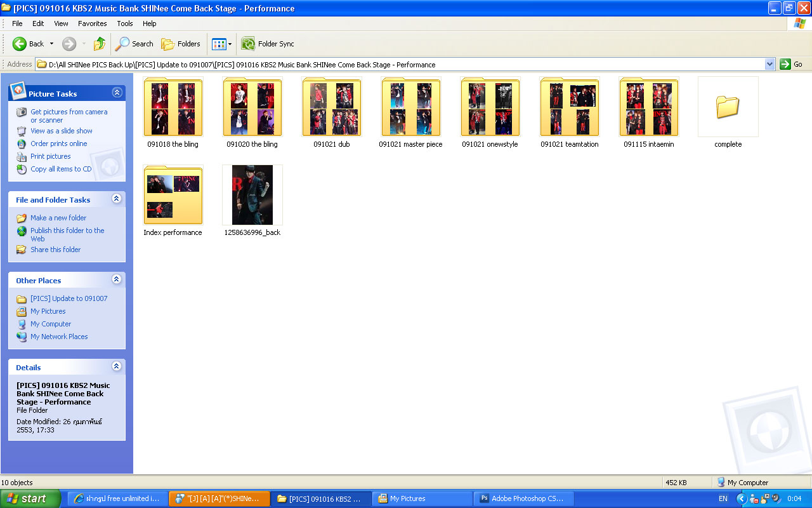Open My Computer from Other Places
812x508 pixels.
point(51,324)
